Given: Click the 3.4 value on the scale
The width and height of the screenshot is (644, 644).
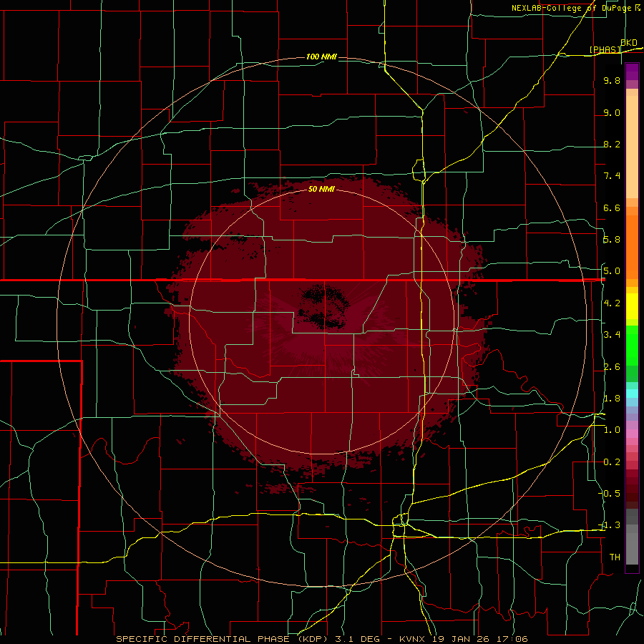Looking at the screenshot, I should (x=612, y=335).
